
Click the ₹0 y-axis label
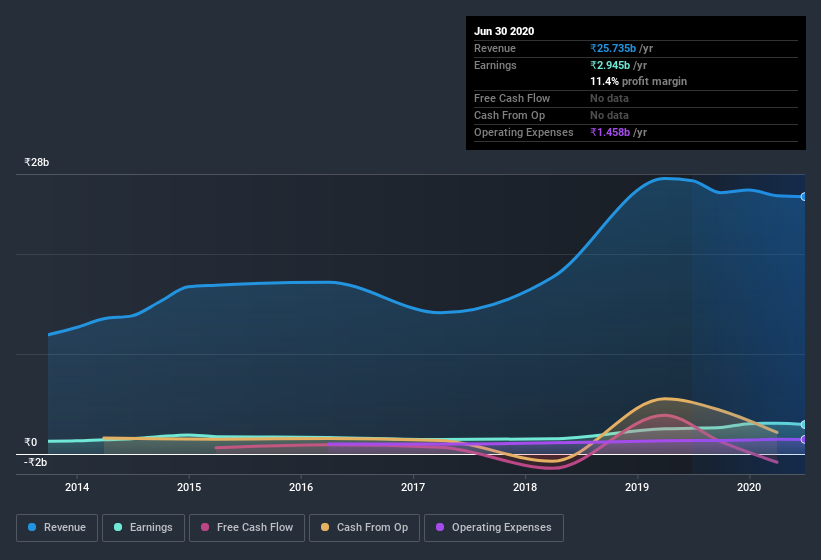pyautogui.click(x=31, y=442)
